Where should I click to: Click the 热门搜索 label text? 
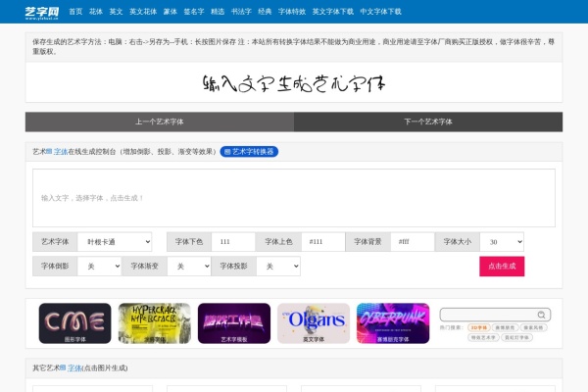click(451, 327)
